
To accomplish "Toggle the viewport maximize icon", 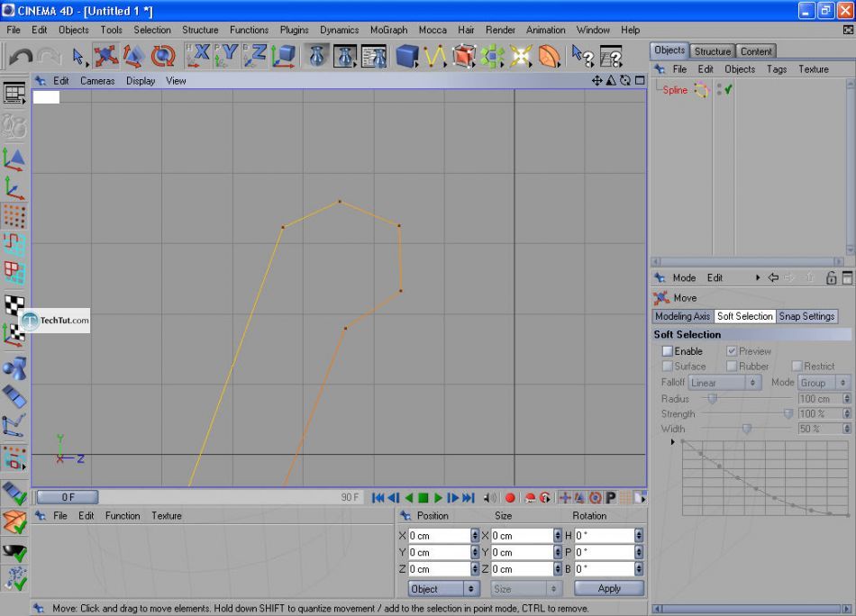I will point(640,81).
